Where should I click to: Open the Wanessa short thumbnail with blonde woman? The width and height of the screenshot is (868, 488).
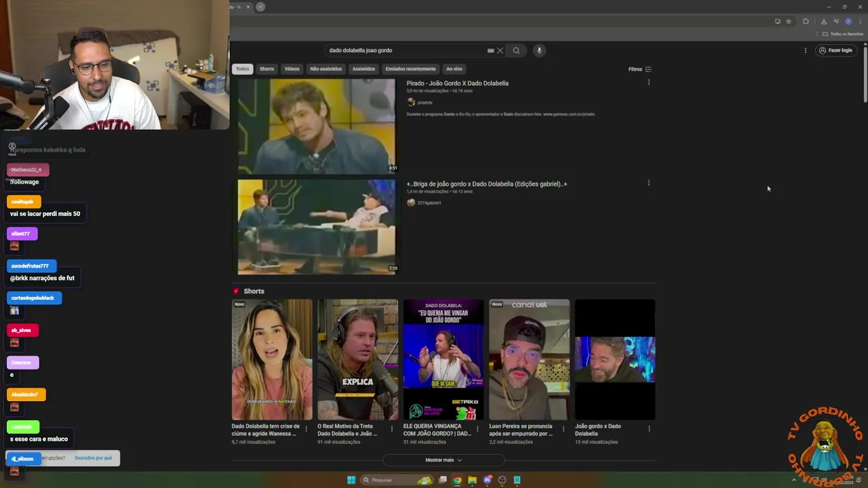tap(272, 360)
